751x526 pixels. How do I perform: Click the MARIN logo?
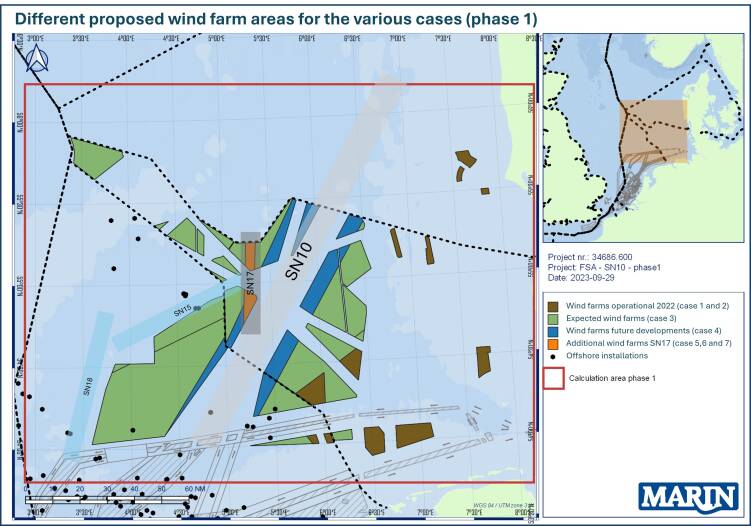[x=688, y=497]
